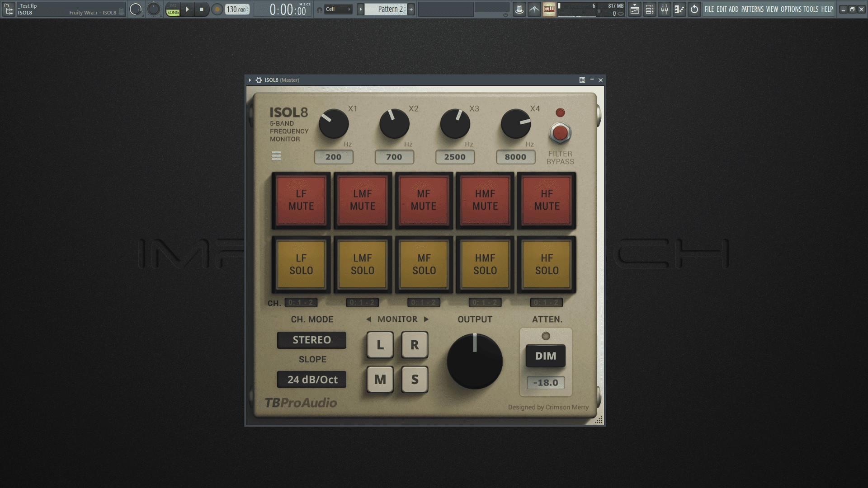868x488 pixels.
Task: Toggle PAT/SONG mode switch
Action: coord(173,9)
